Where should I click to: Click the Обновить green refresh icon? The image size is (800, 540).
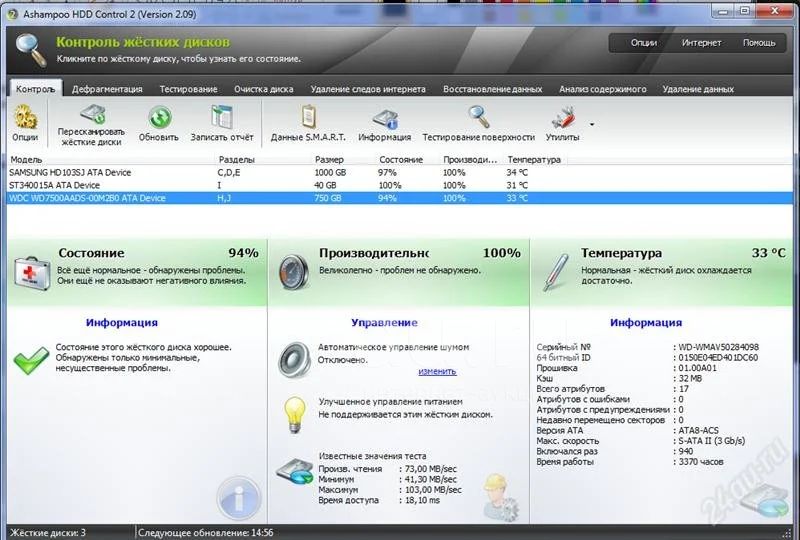(160, 117)
